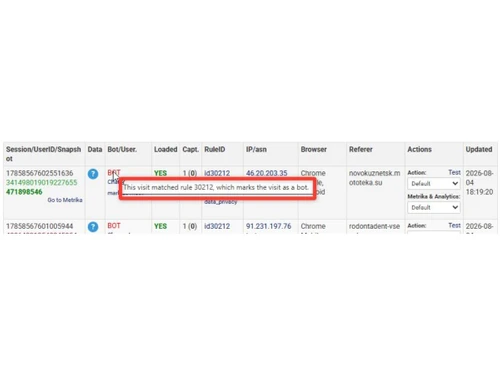Click the blue question mark icon for session 17858567601005944
Image resolution: width=500 pixels, height=375 pixels.
(x=93, y=227)
